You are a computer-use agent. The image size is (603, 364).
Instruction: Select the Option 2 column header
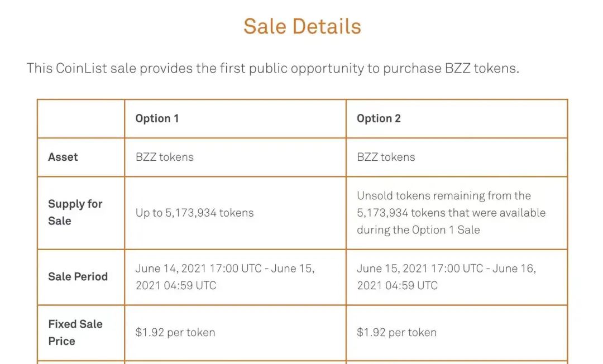pyautogui.click(x=379, y=118)
